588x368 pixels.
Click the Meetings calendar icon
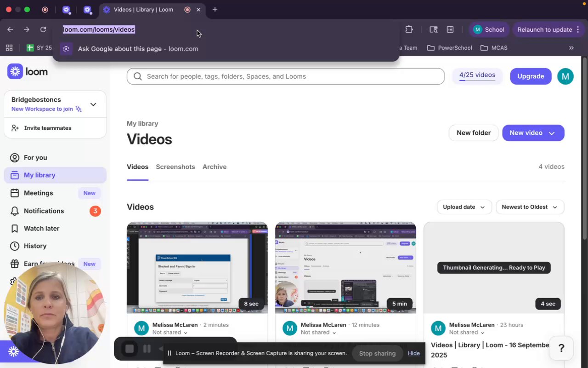click(15, 193)
